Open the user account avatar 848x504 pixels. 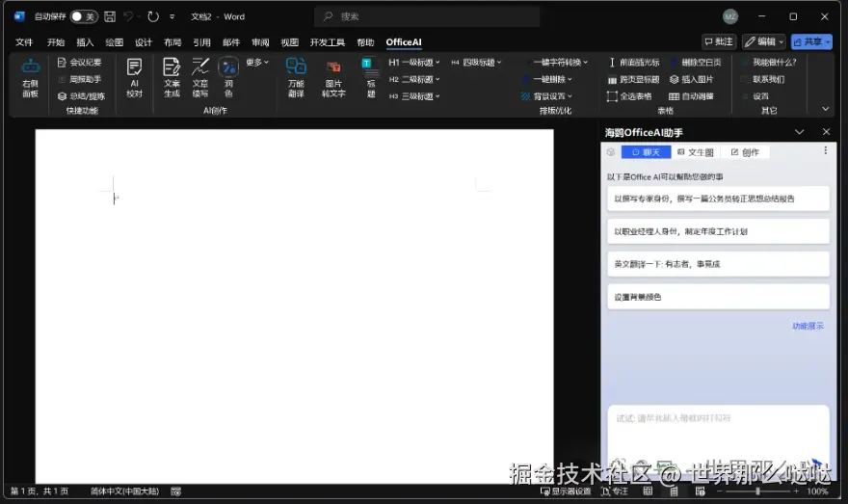[730, 16]
